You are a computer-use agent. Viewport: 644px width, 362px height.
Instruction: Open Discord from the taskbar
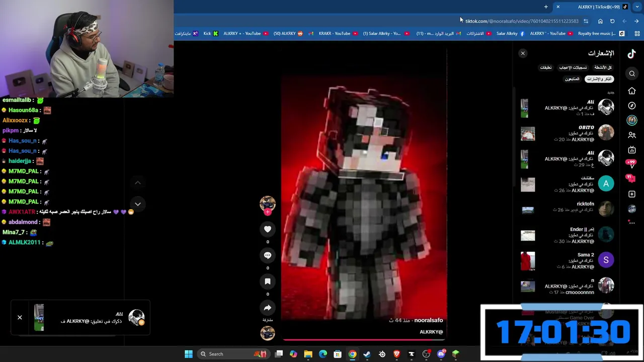pos(441,354)
